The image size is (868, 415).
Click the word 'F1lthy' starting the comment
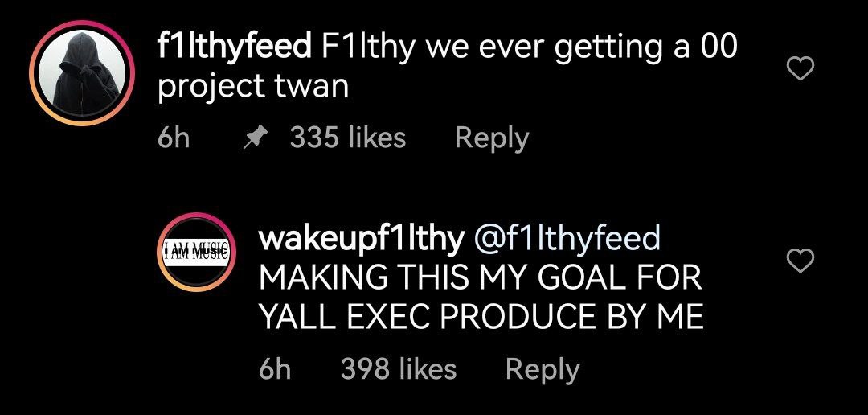coord(367,47)
